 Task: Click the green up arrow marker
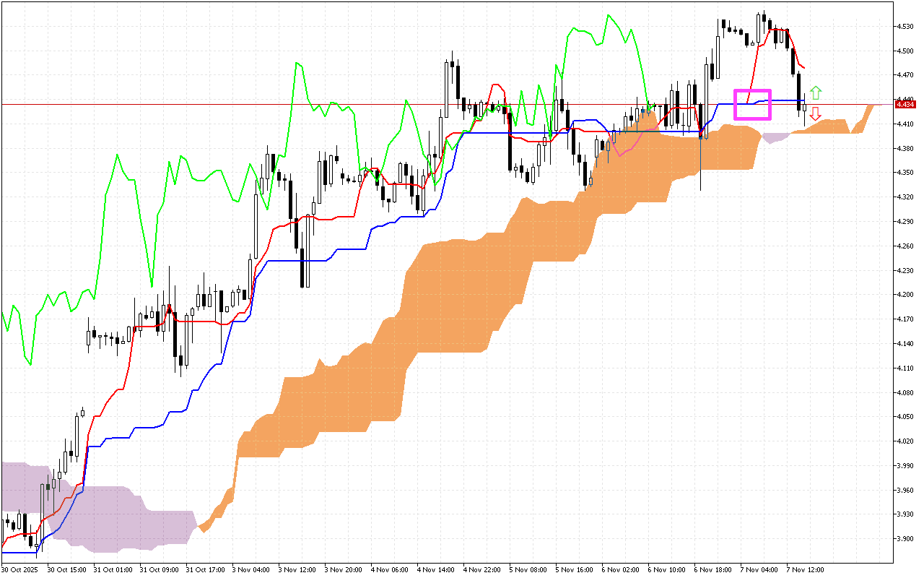point(815,92)
